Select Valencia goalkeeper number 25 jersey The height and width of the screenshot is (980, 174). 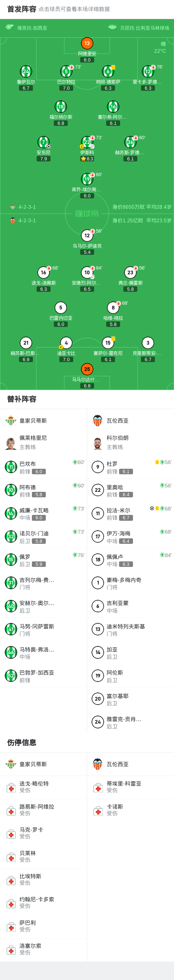tap(87, 369)
